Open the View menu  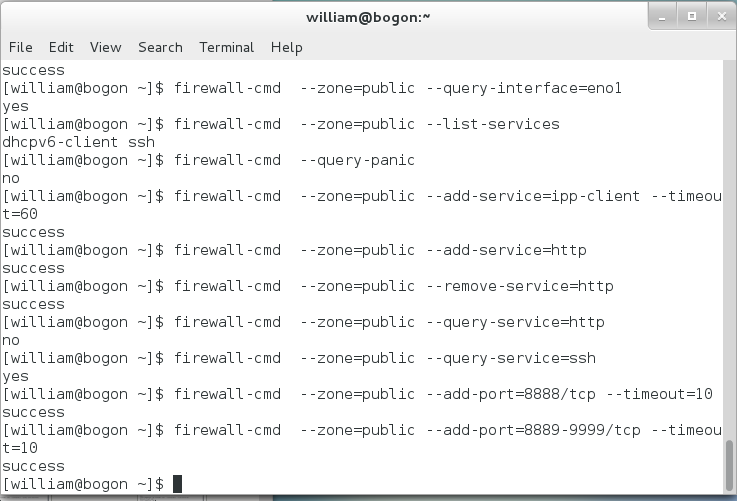point(106,47)
